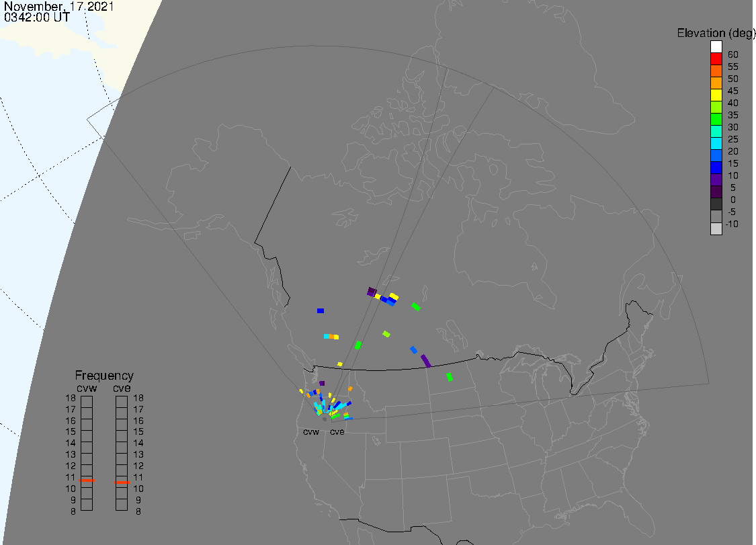Select the cvw column header under Frequency
Image resolution: width=756 pixels, height=545 pixels.
(87, 387)
